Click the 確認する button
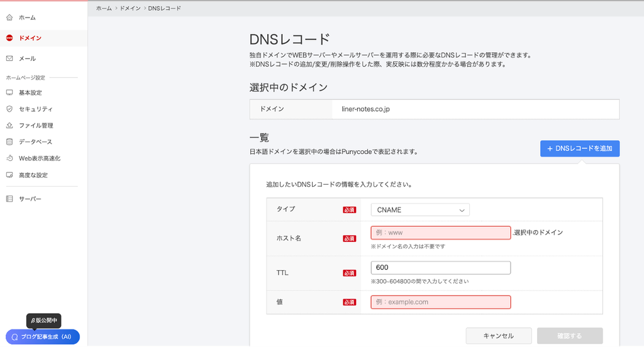This screenshot has width=644, height=347. [x=570, y=336]
